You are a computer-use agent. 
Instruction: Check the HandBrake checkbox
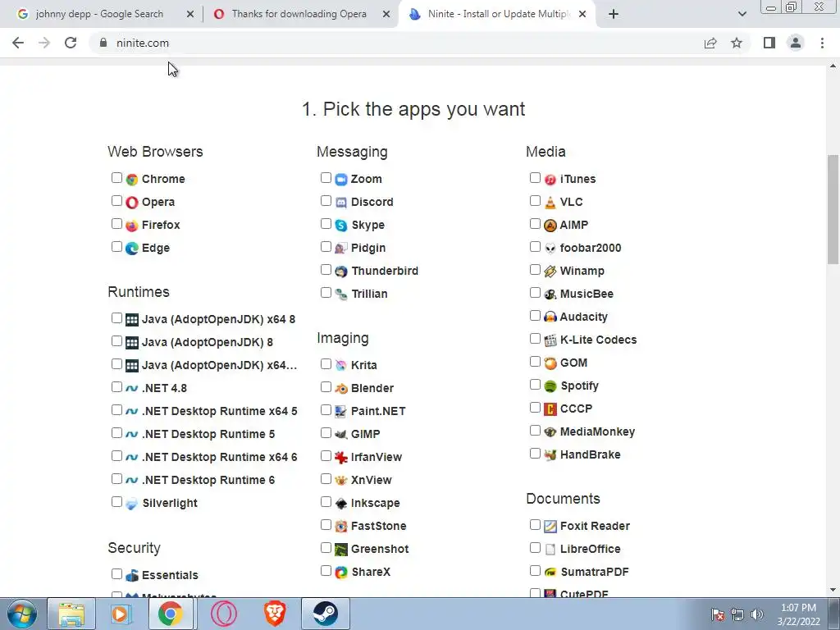pyautogui.click(x=535, y=454)
